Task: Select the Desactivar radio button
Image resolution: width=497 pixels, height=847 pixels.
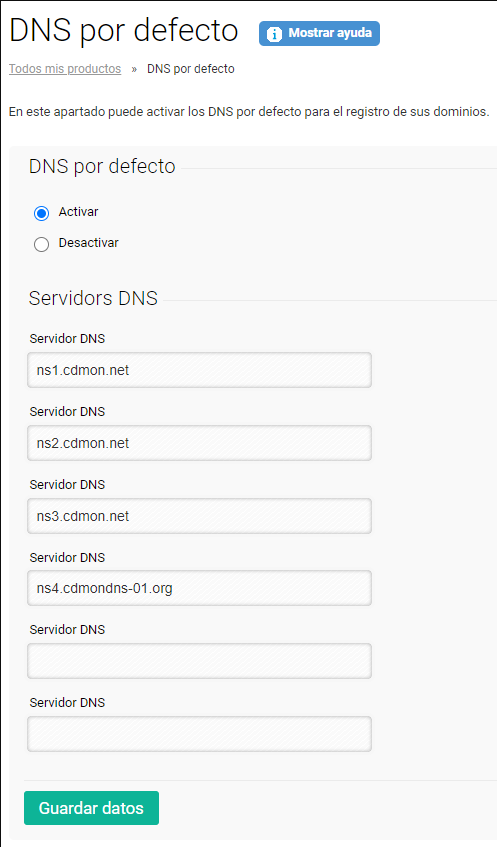Action: (x=42, y=244)
